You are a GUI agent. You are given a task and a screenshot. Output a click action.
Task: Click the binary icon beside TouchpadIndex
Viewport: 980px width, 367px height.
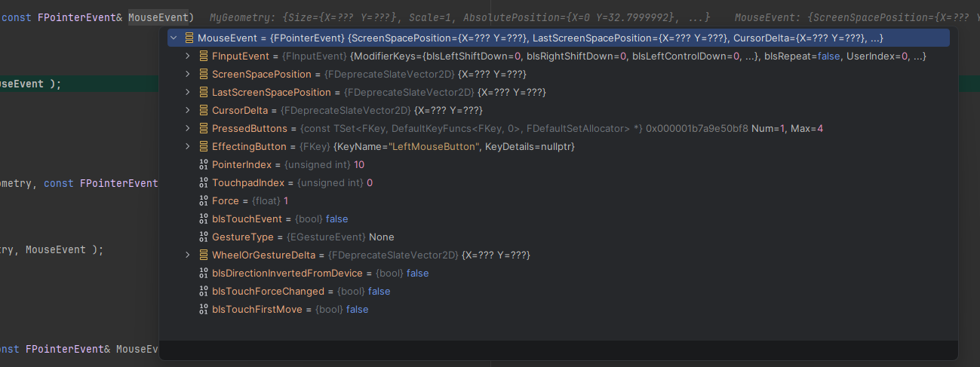point(203,183)
